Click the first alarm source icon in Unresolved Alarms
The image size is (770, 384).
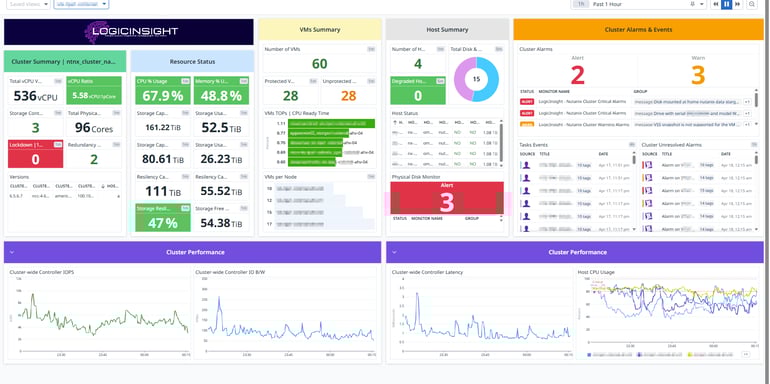coord(648,165)
